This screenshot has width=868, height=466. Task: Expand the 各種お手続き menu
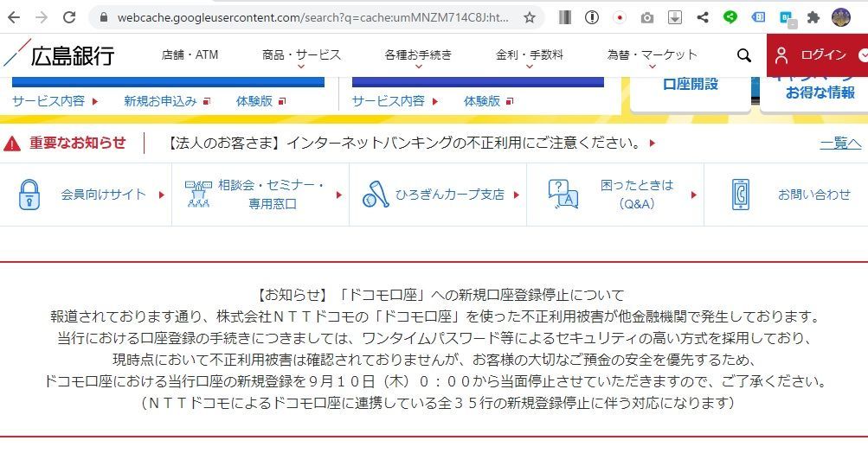coord(419,54)
